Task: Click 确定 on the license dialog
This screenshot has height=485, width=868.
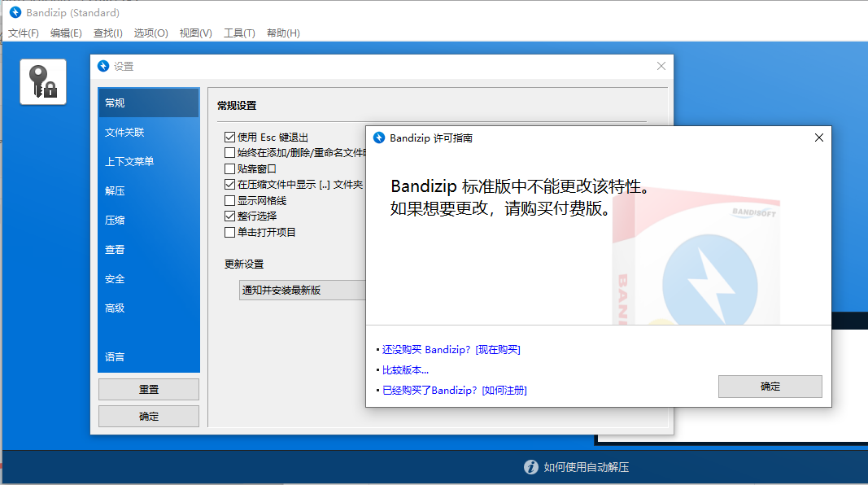Action: click(769, 386)
